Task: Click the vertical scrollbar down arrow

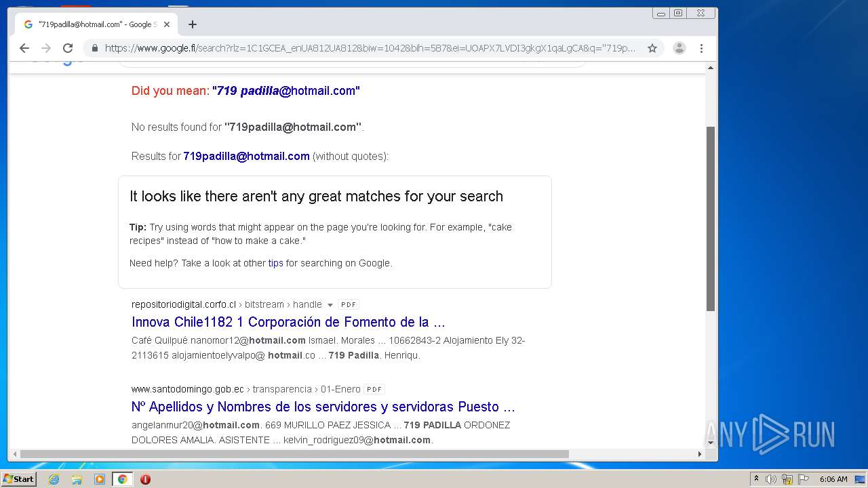Action: [711, 443]
